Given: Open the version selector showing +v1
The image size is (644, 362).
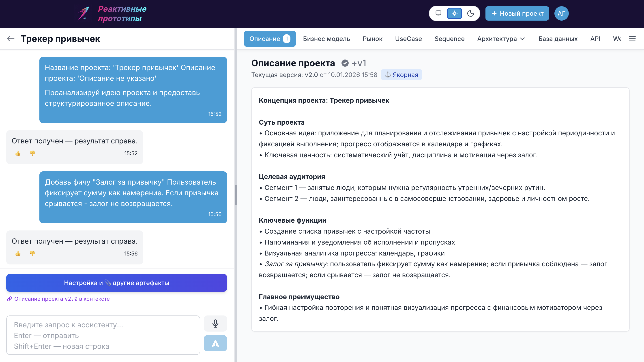Looking at the screenshot, I should 359,63.
